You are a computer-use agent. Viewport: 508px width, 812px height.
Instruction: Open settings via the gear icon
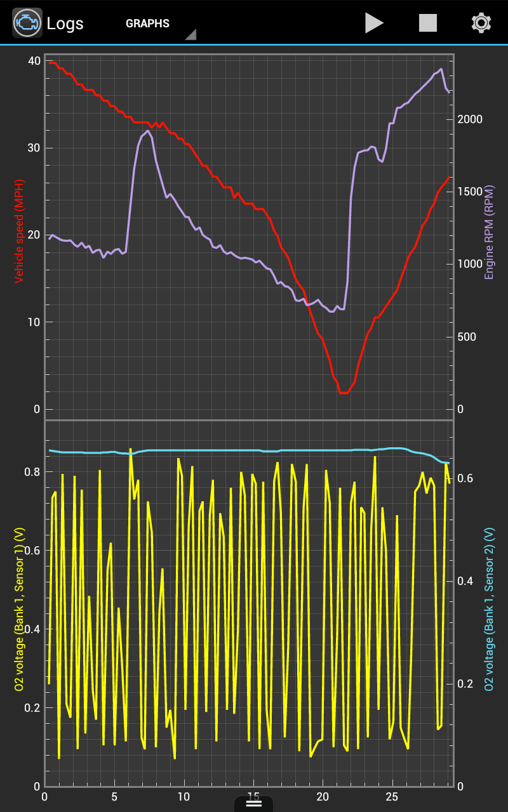pos(481,22)
